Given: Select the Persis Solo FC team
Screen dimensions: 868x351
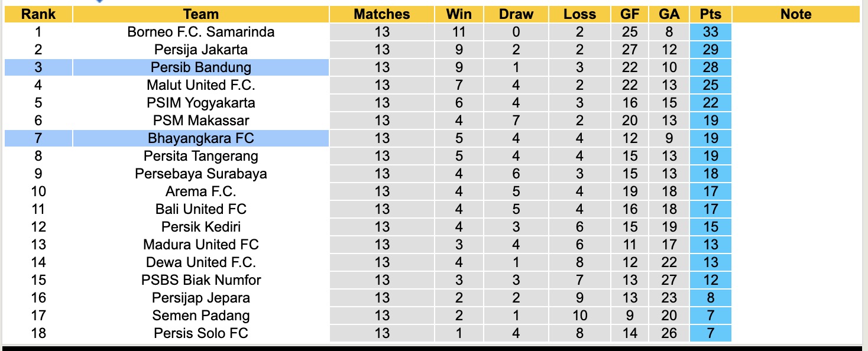Looking at the screenshot, I should tap(201, 333).
